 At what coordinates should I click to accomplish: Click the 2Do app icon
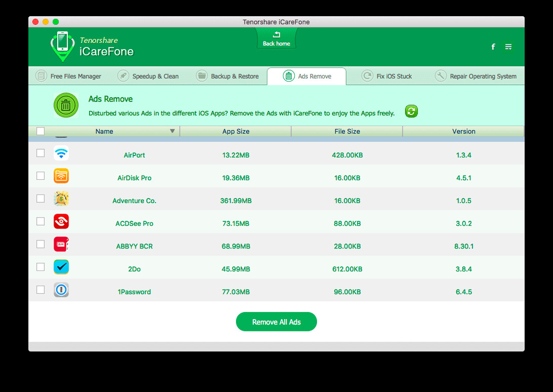[62, 267]
